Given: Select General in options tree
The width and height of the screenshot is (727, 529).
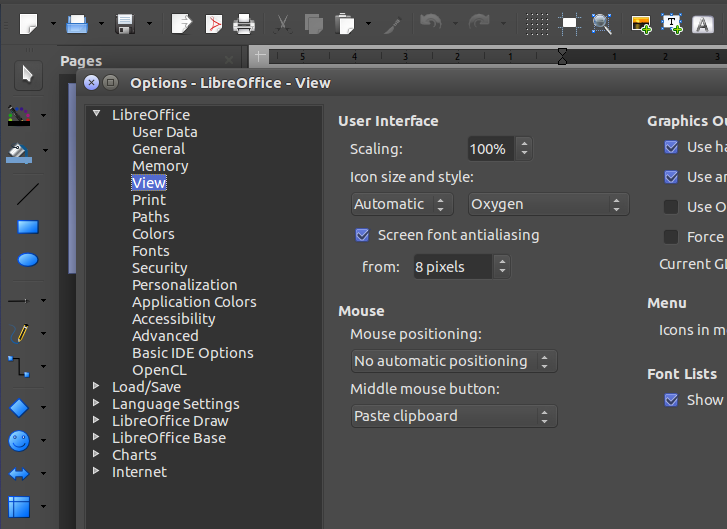Looking at the screenshot, I should point(159,149).
